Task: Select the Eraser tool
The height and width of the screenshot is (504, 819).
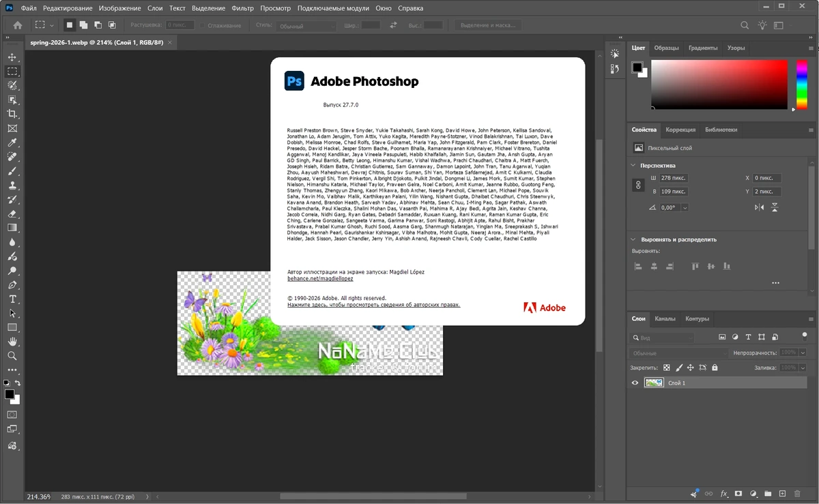Action: [12, 214]
